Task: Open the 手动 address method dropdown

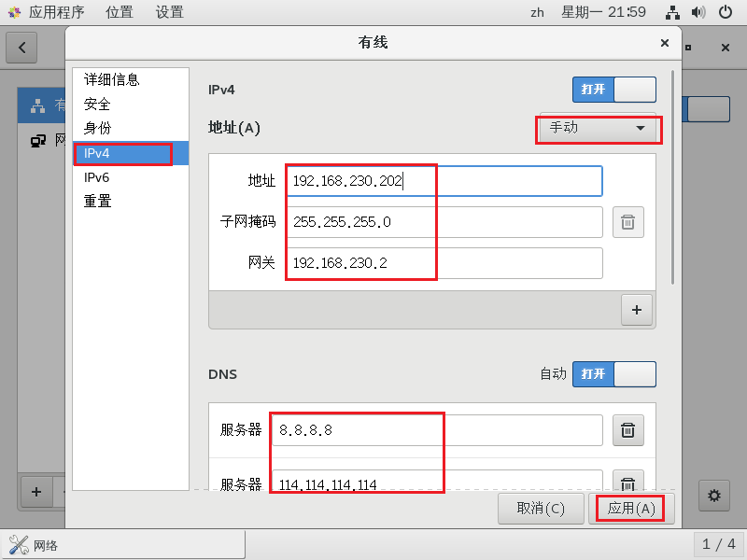Action: (598, 130)
